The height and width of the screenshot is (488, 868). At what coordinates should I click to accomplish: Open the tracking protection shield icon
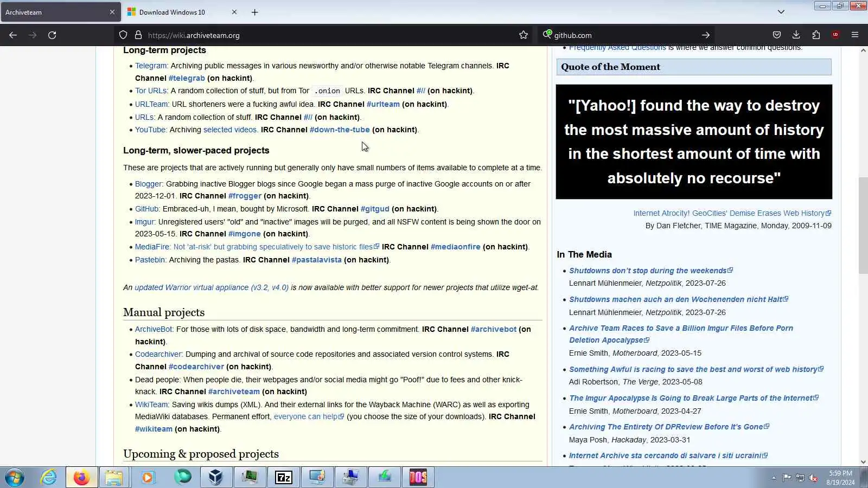123,35
